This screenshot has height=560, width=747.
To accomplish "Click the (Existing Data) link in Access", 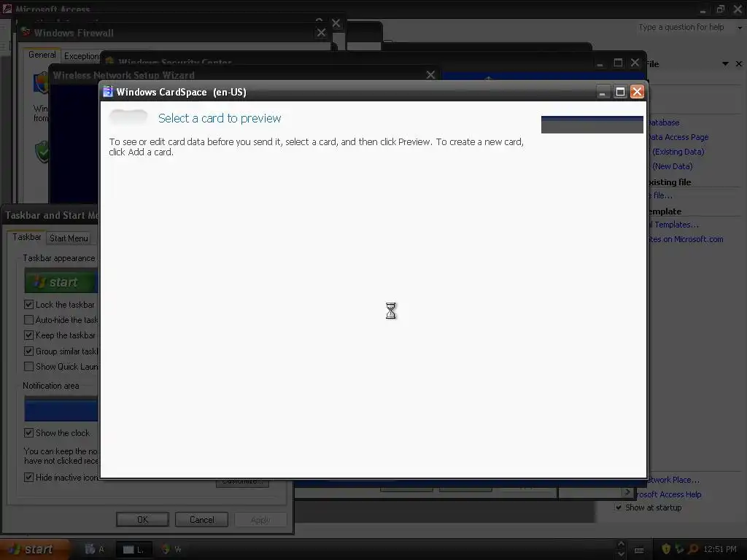I will [x=678, y=152].
